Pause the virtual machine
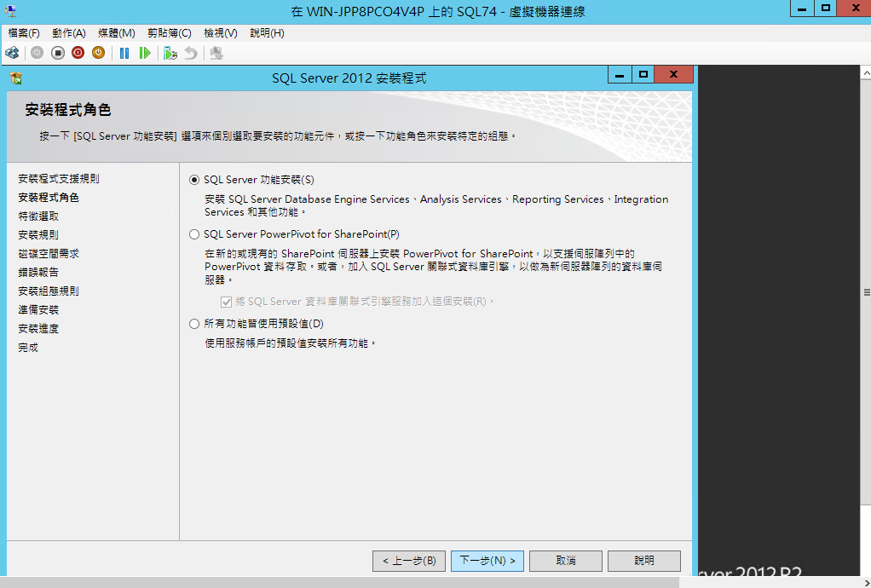 124,54
